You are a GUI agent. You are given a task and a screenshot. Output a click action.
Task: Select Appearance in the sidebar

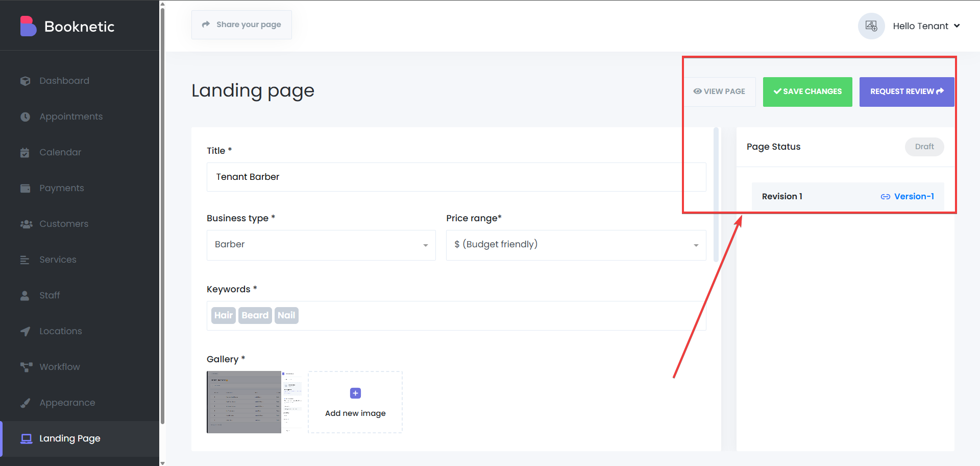coord(80,403)
